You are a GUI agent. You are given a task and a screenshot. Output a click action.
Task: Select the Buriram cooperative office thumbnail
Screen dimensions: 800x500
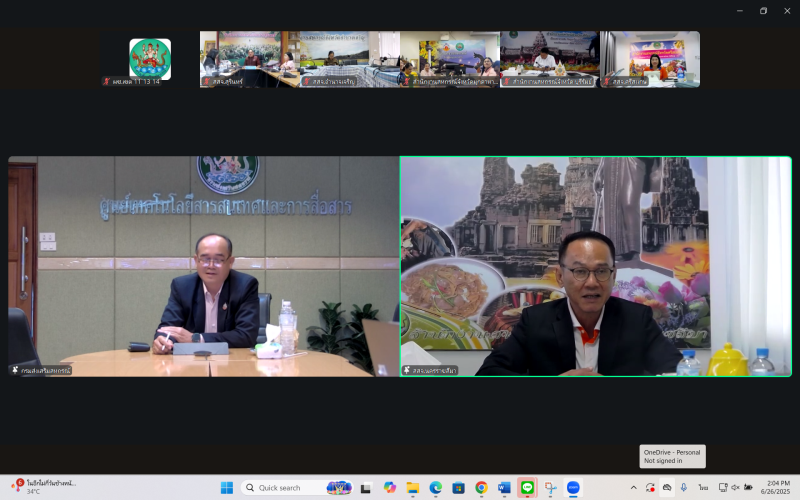point(549,59)
